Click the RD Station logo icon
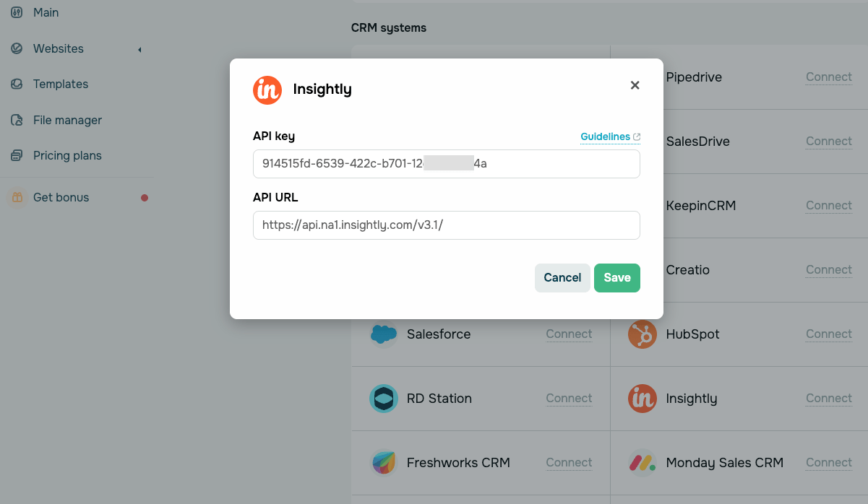Screen dimensions: 868x504 384,399
